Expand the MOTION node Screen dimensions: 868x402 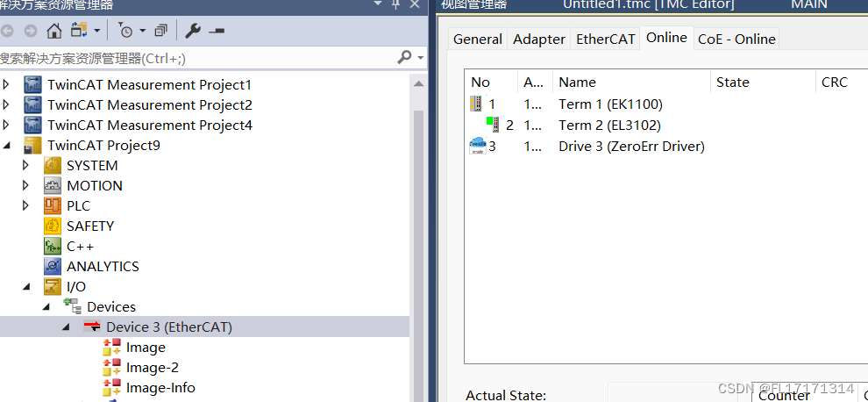click(26, 186)
